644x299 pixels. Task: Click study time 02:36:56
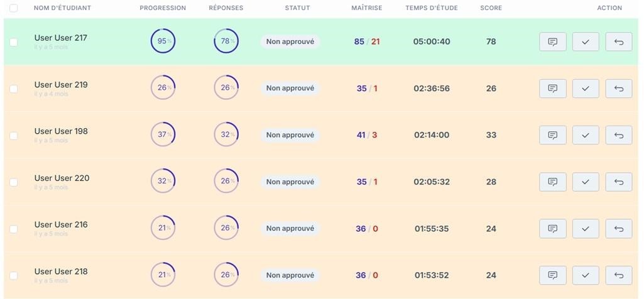(432, 89)
